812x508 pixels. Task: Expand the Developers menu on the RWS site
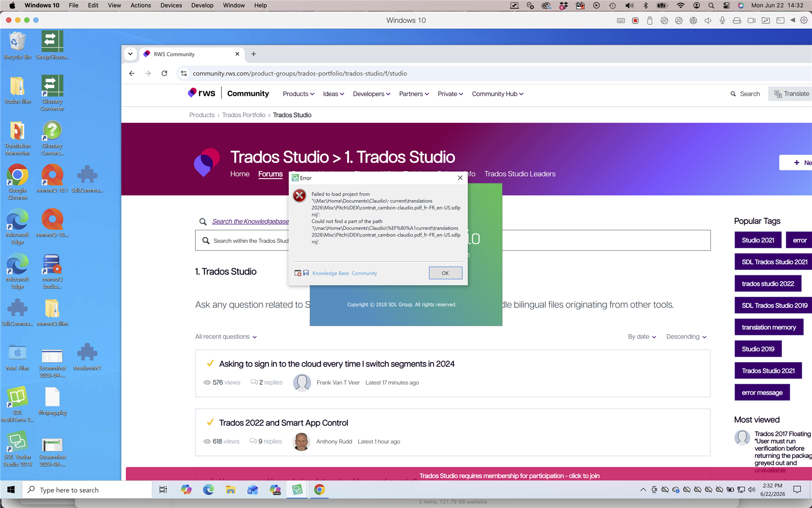pyautogui.click(x=371, y=94)
